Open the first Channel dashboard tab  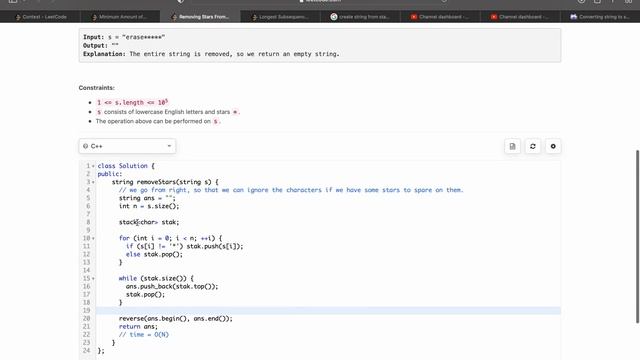click(440, 17)
